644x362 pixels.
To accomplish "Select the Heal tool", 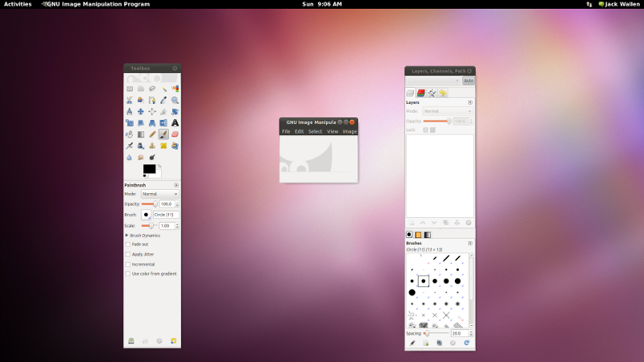I will point(163,146).
